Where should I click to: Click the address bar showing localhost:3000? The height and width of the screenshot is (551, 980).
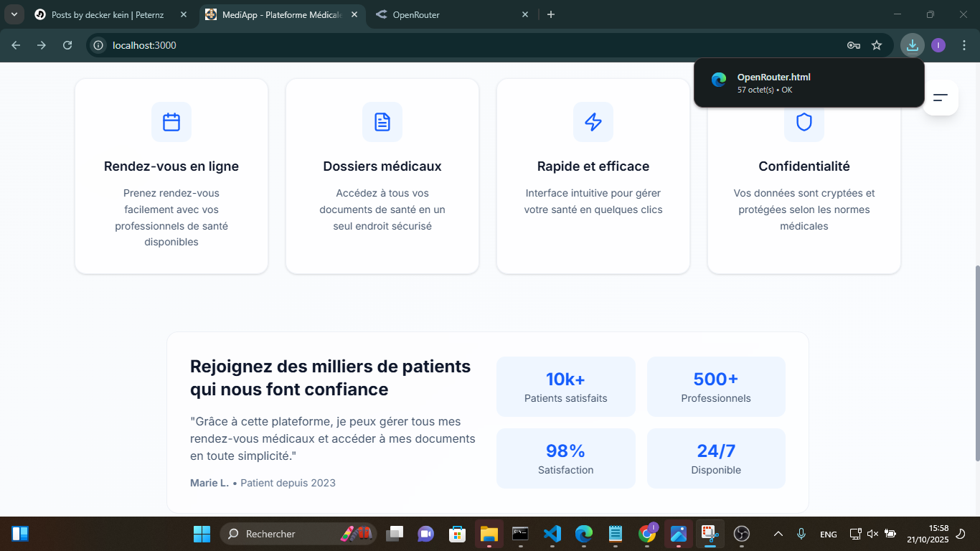click(430, 45)
